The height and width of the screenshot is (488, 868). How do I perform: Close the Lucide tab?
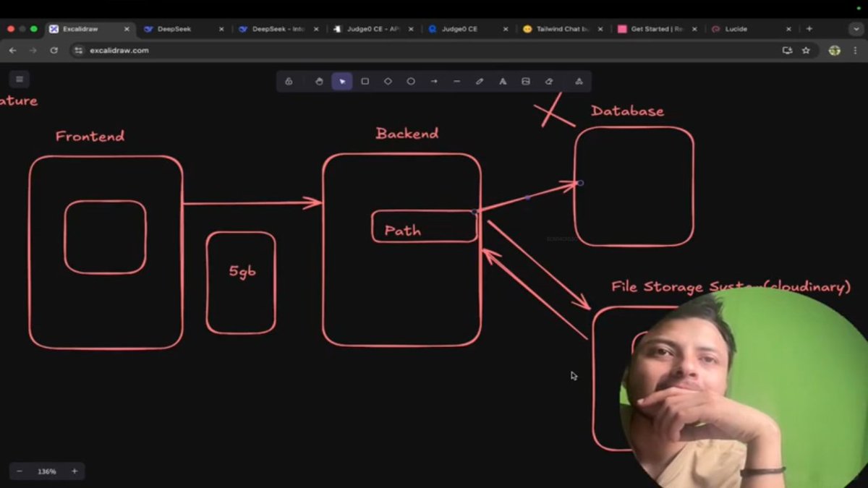789,29
